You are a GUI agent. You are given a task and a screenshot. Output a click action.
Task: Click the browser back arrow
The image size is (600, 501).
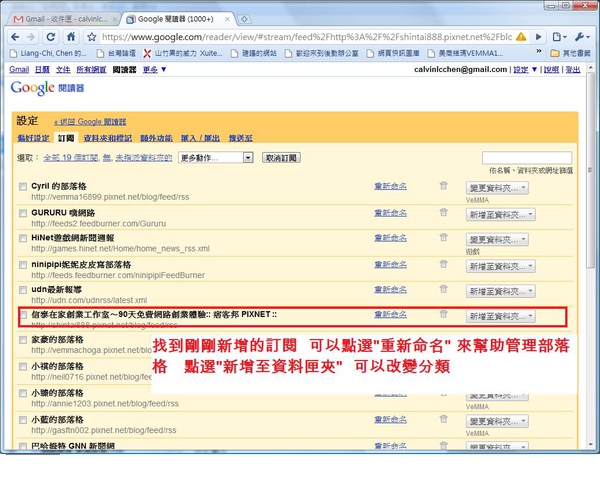(x=14, y=36)
